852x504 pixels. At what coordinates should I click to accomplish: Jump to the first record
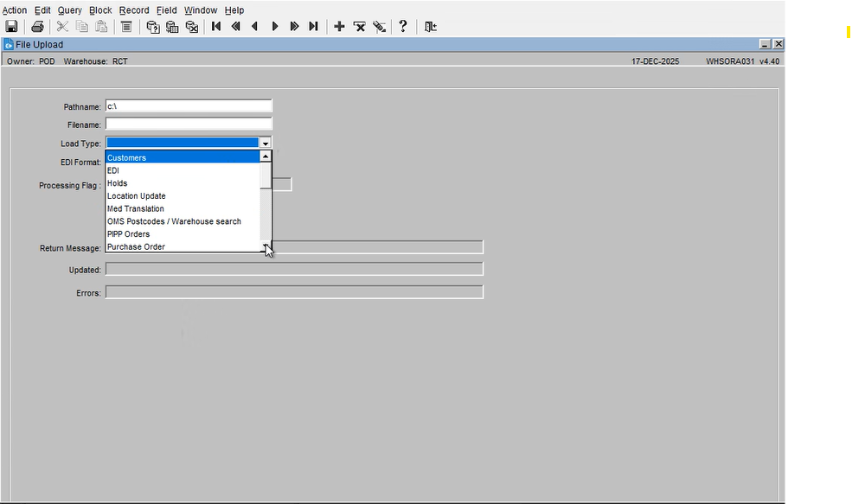[x=216, y=27]
